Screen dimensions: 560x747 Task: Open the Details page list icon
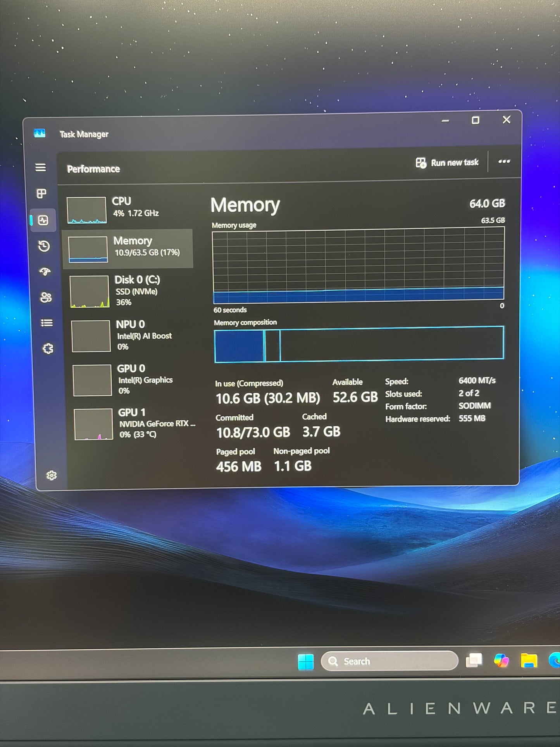(47, 323)
